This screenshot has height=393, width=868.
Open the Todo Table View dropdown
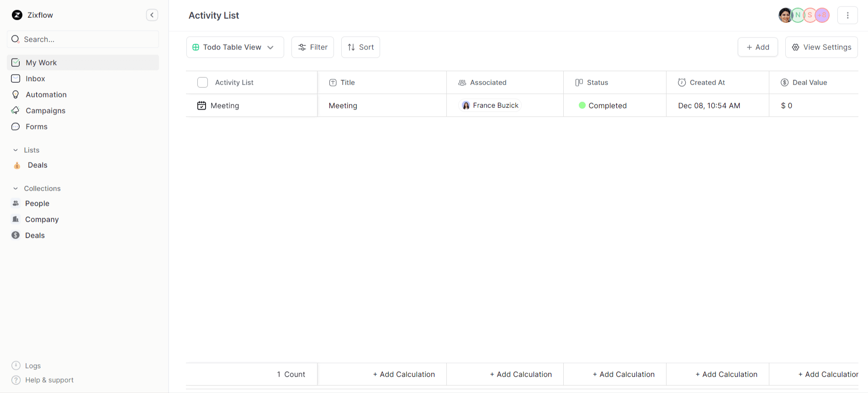[235, 47]
